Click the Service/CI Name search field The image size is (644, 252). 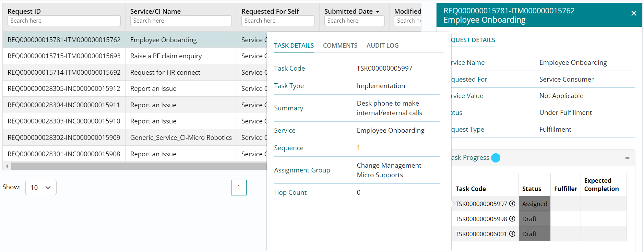(x=181, y=21)
